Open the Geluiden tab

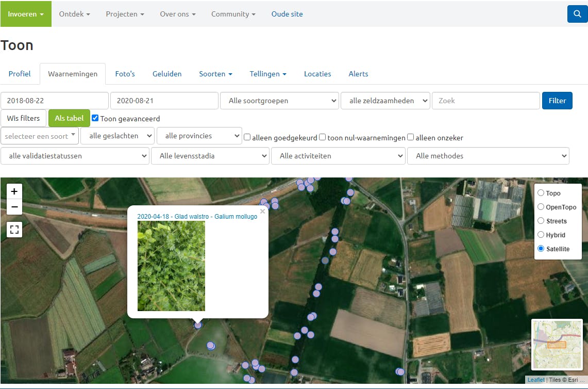point(167,74)
